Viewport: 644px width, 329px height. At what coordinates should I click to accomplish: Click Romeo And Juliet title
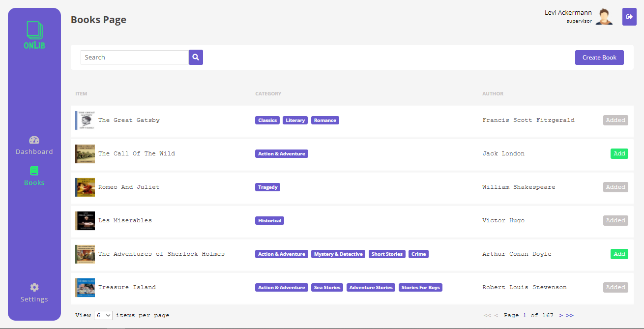pos(129,187)
